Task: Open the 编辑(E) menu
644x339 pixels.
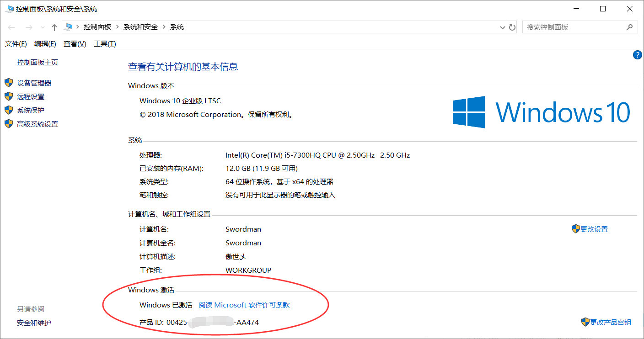Action: pos(45,44)
